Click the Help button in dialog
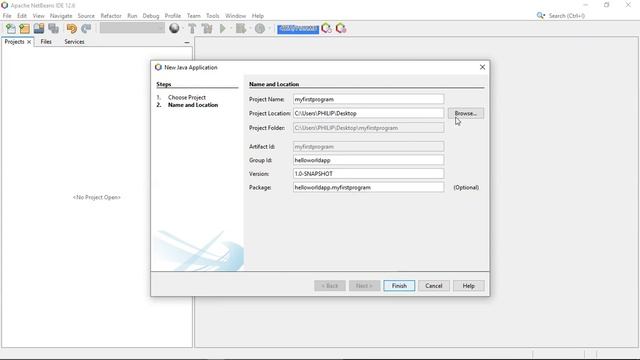Viewport: 640px width, 360px height. [x=469, y=286]
